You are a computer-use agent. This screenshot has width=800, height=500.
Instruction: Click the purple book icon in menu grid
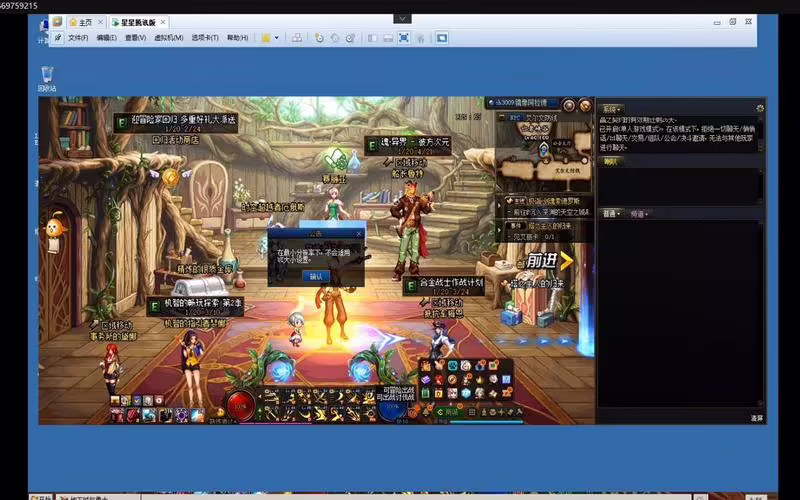tap(426, 380)
